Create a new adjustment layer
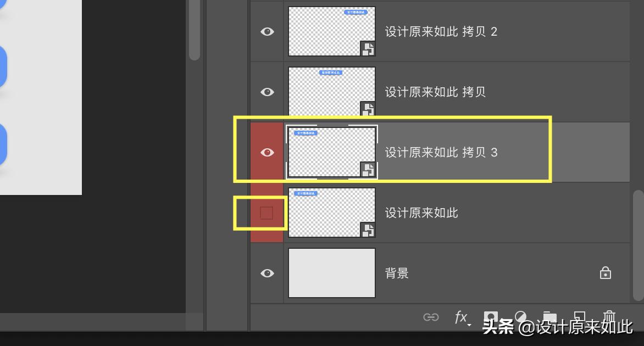 click(521, 316)
